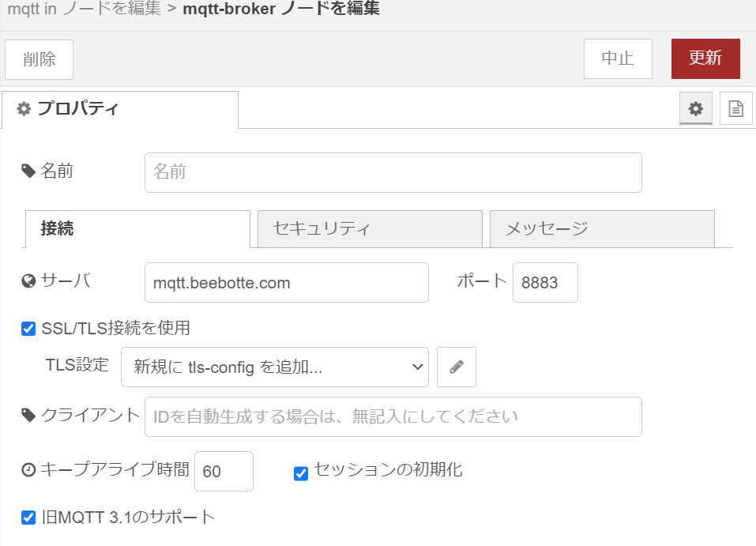Image resolution: width=756 pixels, height=546 pixels.
Task: Open the メッセージ tab
Action: [602, 228]
